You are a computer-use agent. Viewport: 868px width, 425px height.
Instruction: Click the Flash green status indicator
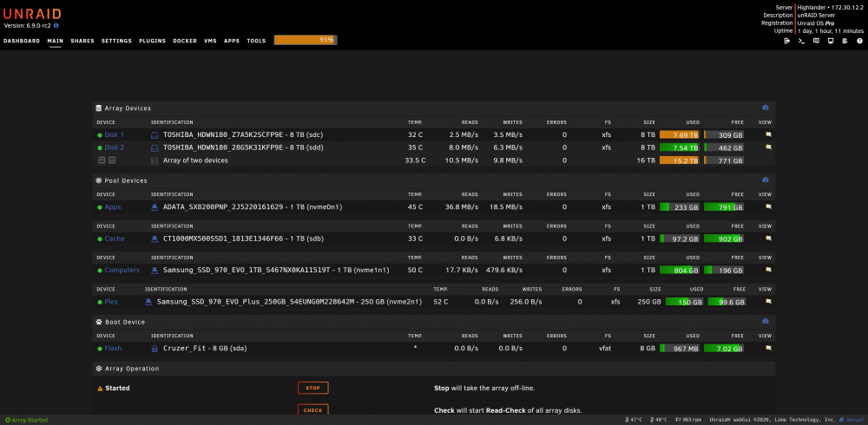pyautogui.click(x=100, y=349)
